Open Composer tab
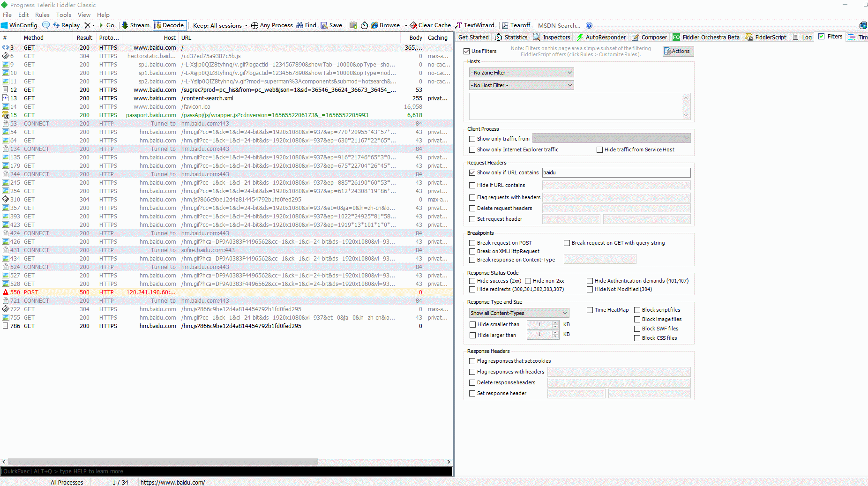868x486 pixels. [x=649, y=37]
